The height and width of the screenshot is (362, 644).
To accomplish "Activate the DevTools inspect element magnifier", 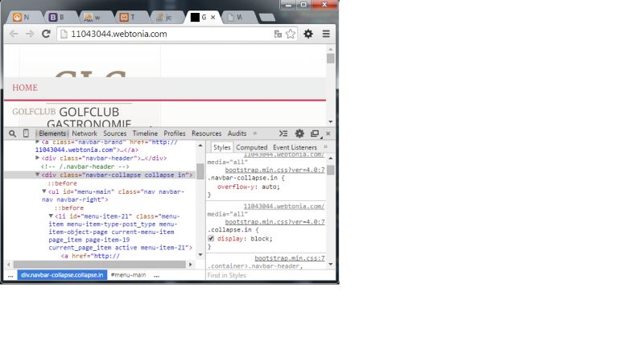I will (13, 134).
